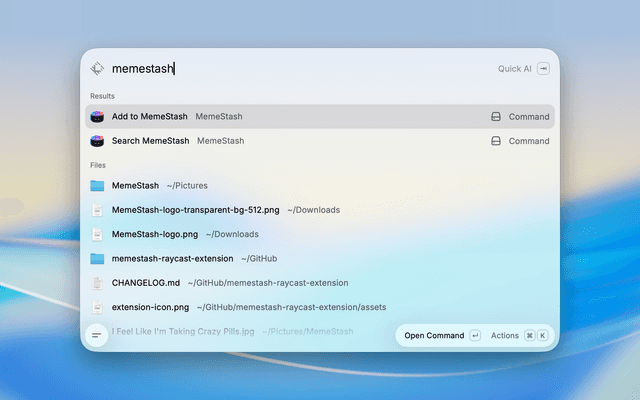The image size is (640, 400).
Task: Select the Search MemeStash command row
Action: [x=320, y=141]
